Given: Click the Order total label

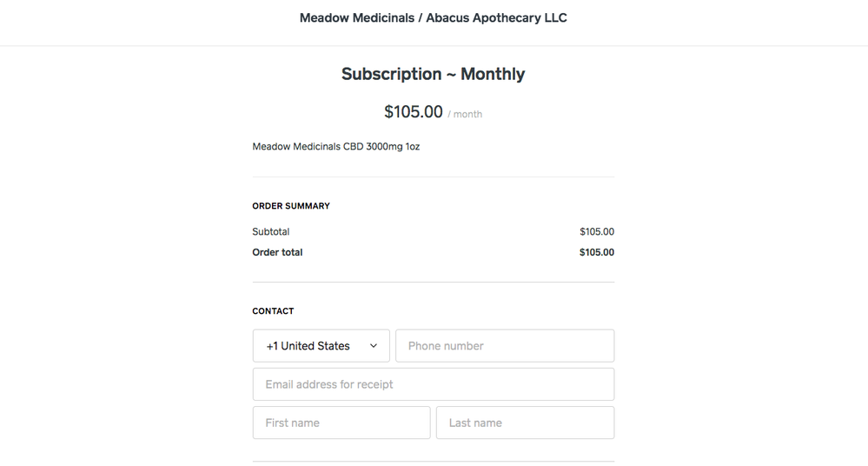Looking at the screenshot, I should (277, 252).
